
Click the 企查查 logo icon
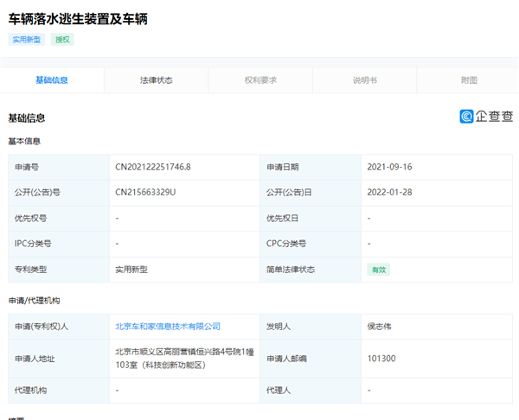[467, 117]
